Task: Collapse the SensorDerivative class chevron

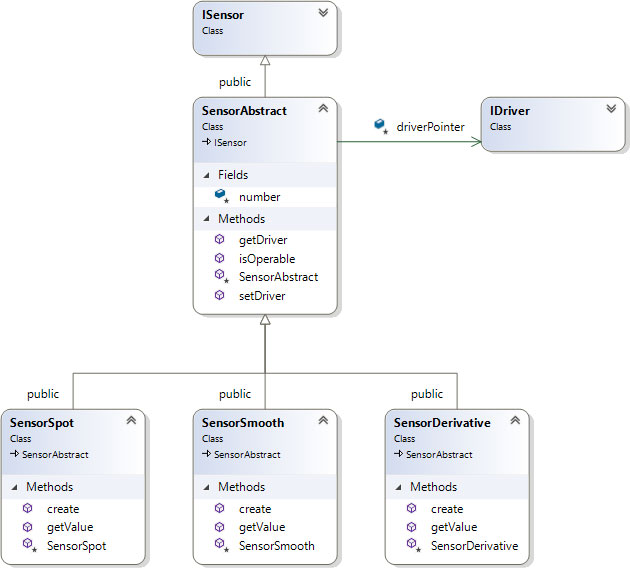Action: [515, 421]
